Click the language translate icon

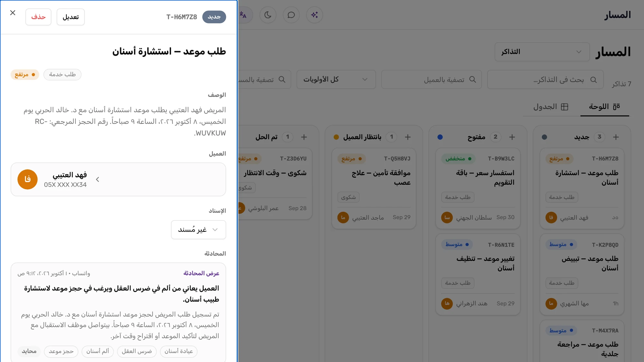point(244,15)
